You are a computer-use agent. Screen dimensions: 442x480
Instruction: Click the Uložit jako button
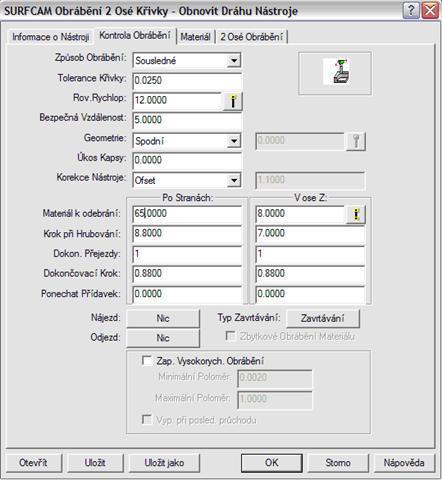tap(164, 463)
